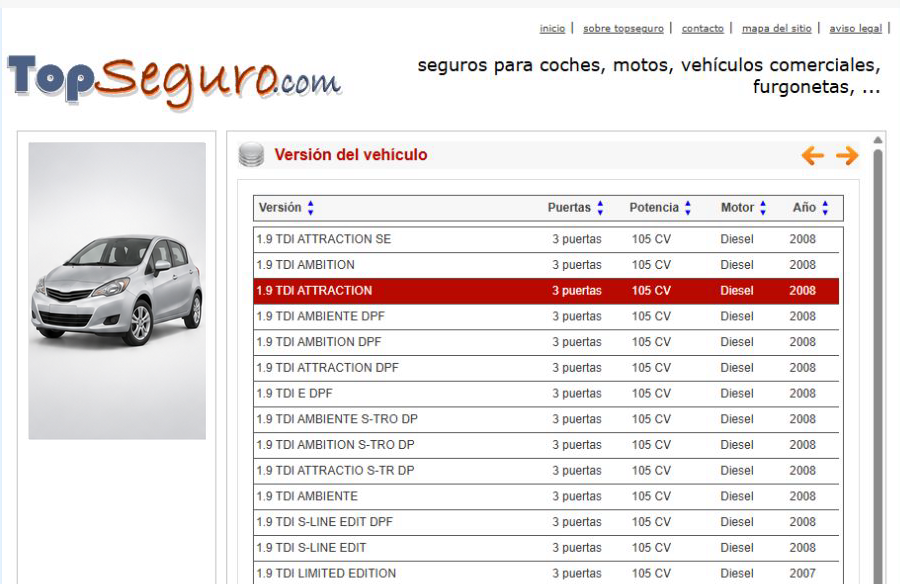Select row 1.9 TDI ATTRACTIO S-TR DP

[546, 471]
